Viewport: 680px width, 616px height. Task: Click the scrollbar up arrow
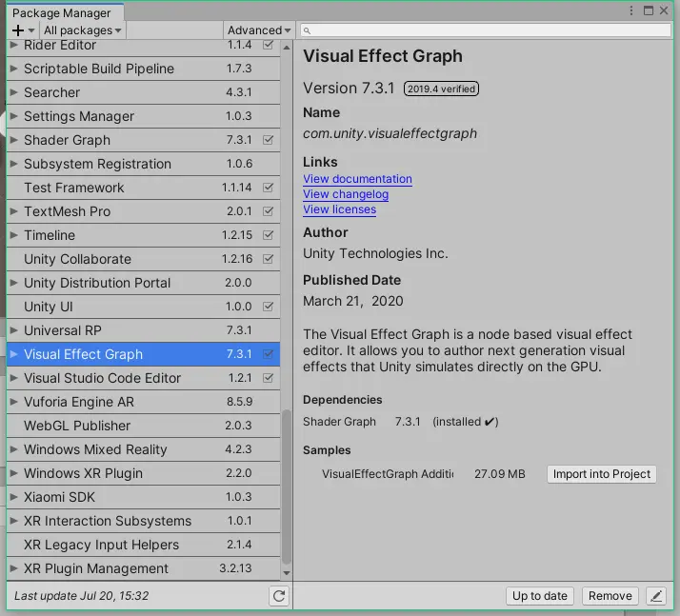point(287,48)
